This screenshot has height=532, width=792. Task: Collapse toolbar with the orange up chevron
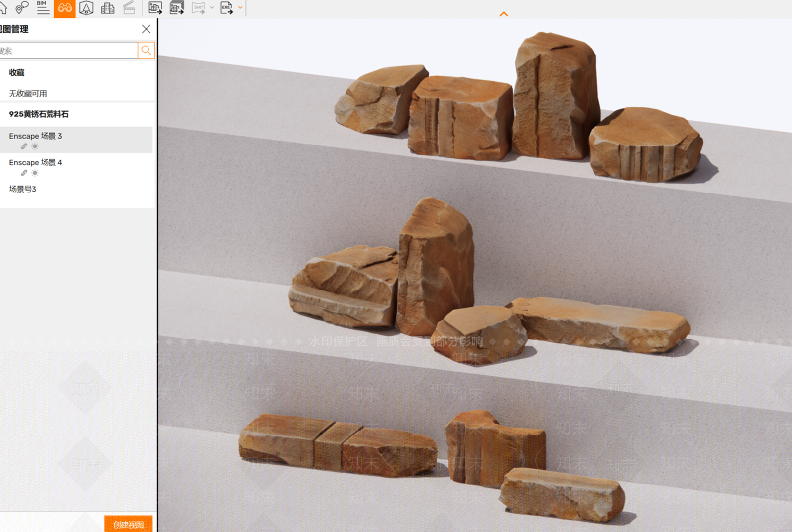(x=504, y=14)
